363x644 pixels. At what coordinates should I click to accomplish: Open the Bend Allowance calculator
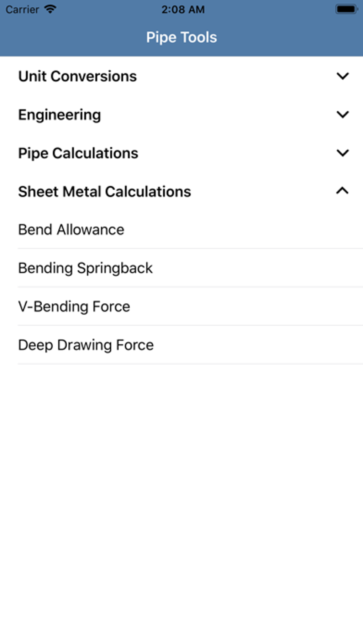71,230
